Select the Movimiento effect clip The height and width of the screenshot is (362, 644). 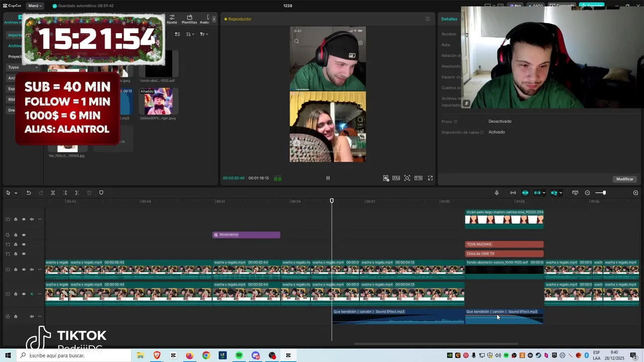[x=246, y=235]
